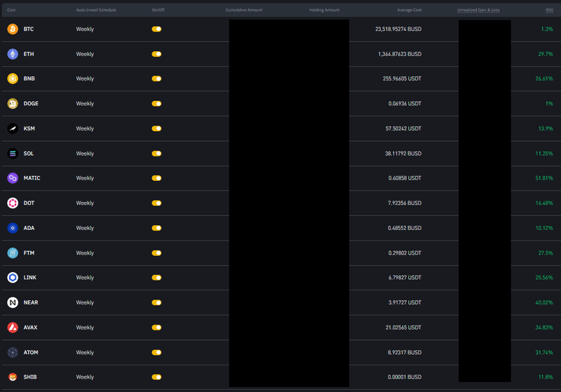Click the Unrealized Gain & Loss column header
This screenshot has height=392, width=561.
(478, 10)
